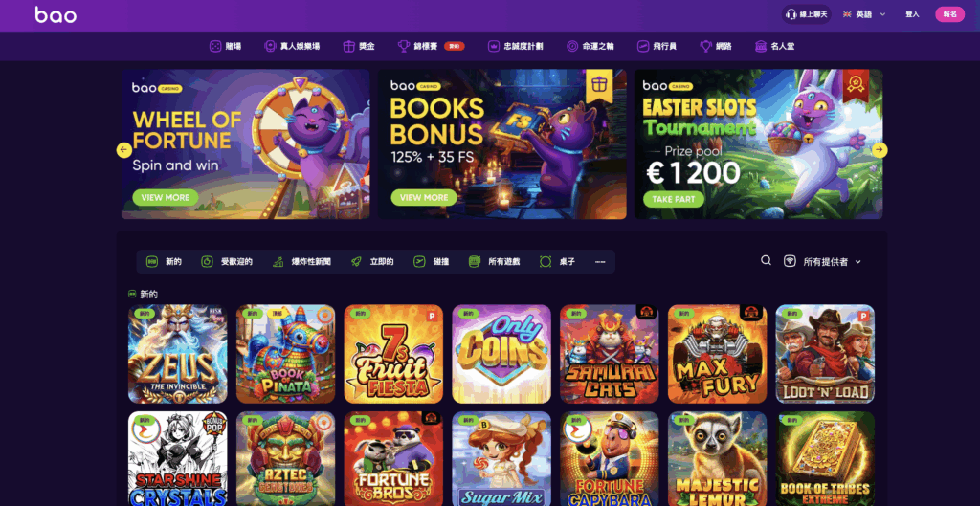
Task: Click the rocket instant games icon
Action: coord(356,262)
